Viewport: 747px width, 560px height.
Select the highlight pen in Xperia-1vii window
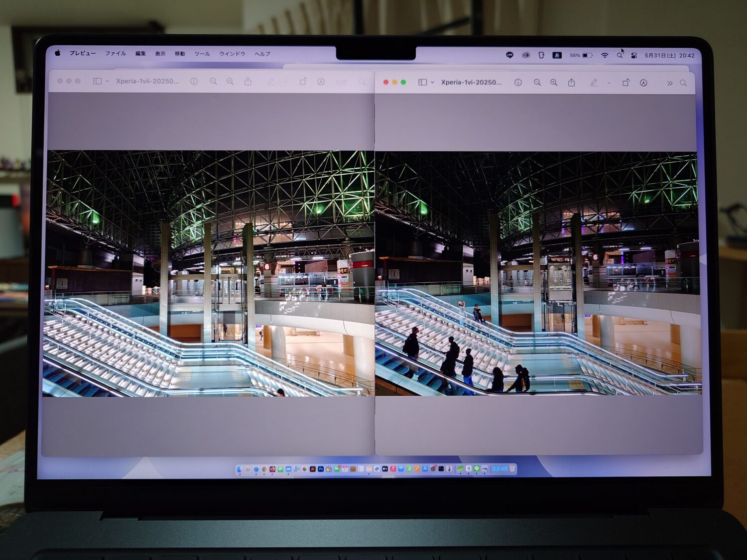tap(270, 81)
